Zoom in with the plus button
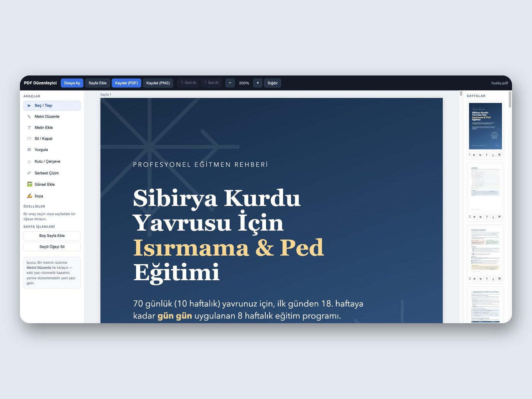The width and height of the screenshot is (532, 399). [258, 83]
